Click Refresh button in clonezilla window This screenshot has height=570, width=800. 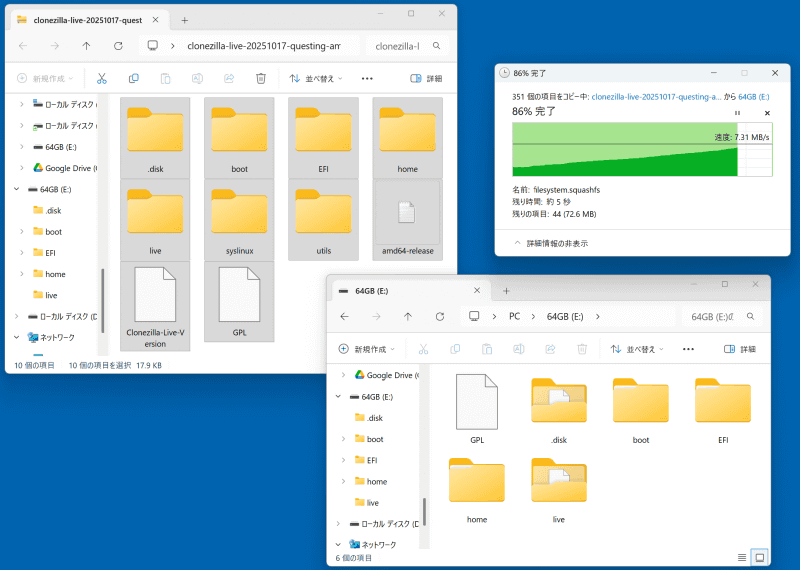[118, 46]
